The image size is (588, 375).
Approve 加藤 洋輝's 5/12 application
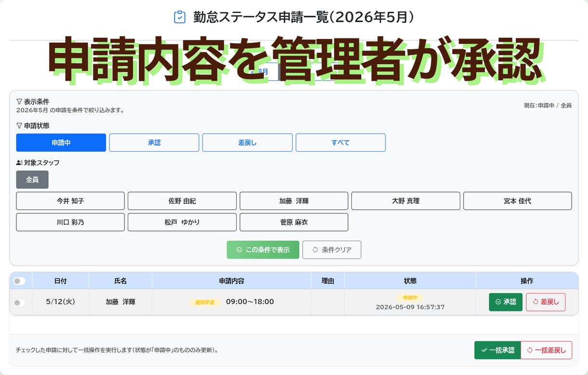(506, 302)
